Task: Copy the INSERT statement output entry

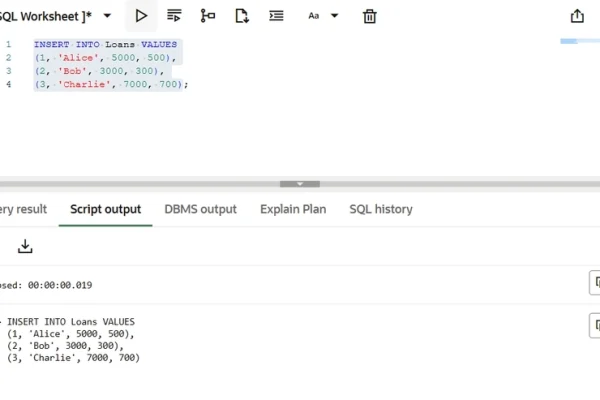Action: [594, 325]
